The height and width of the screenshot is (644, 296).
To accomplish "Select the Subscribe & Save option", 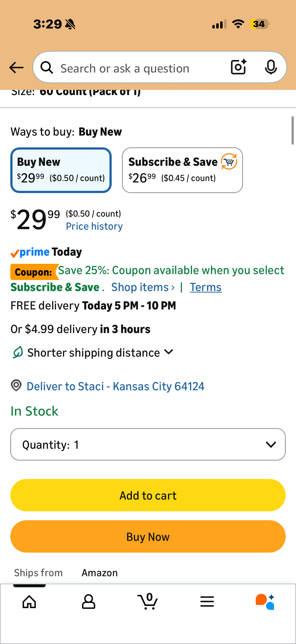I will coord(182,170).
